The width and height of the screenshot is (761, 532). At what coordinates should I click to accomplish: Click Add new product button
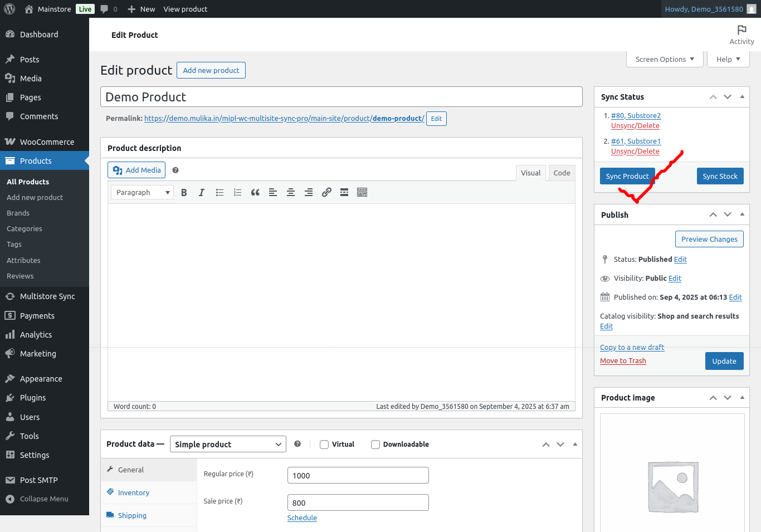click(x=211, y=70)
